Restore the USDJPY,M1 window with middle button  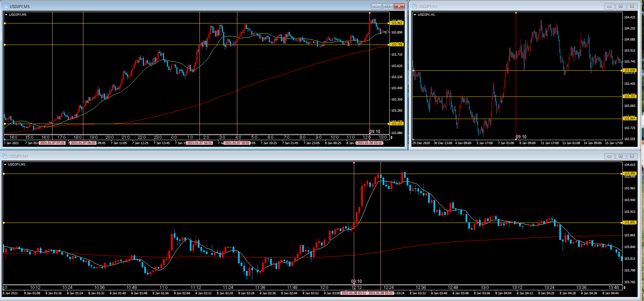tap(621, 156)
